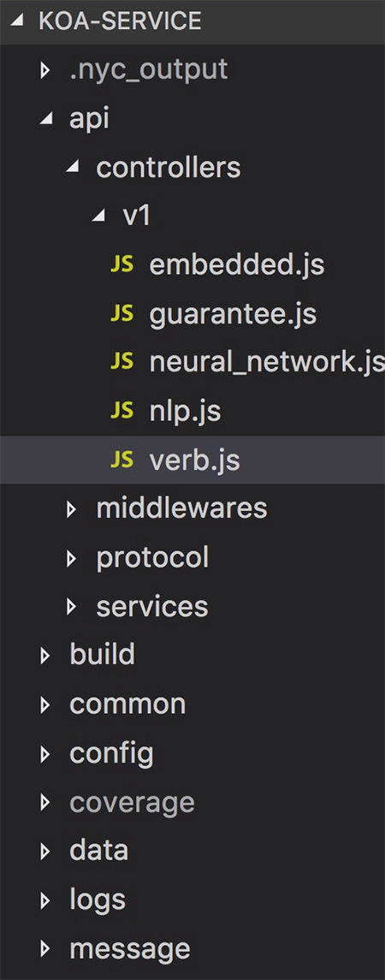
Task: Click the JS icon beside guarantee.js
Action: (121, 314)
